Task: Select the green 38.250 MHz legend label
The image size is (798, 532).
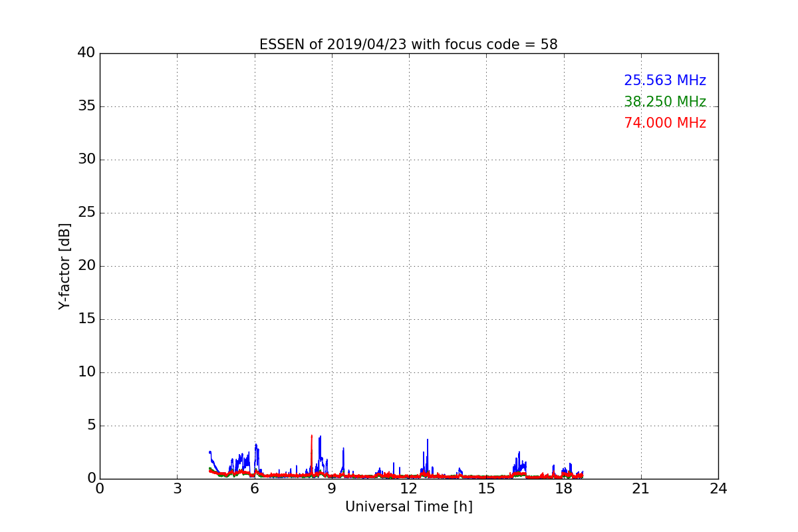Action: coord(665,102)
